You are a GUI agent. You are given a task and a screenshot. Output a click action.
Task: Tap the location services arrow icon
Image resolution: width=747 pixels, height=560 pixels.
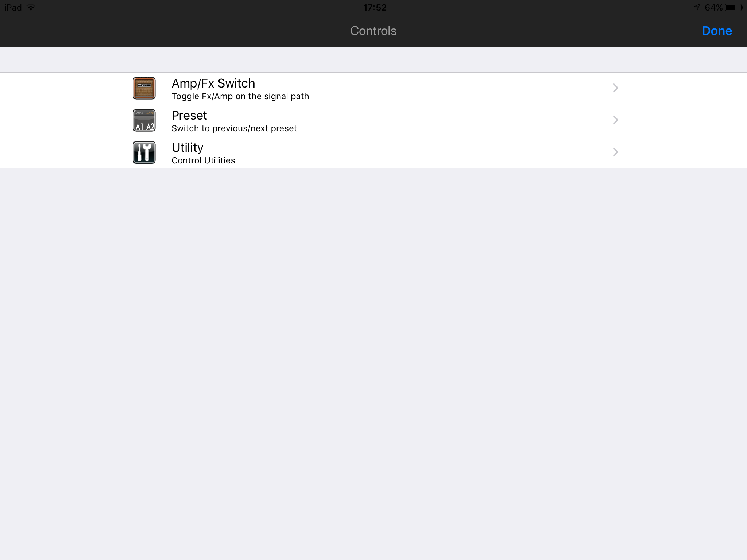(697, 7)
